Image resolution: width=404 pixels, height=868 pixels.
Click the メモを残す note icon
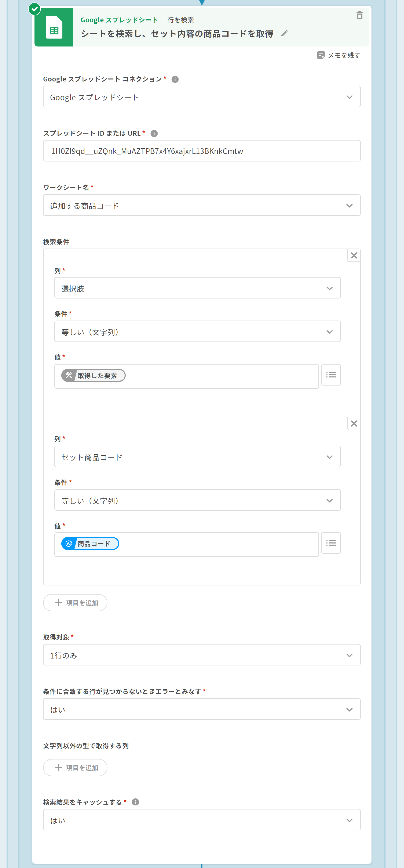click(321, 55)
